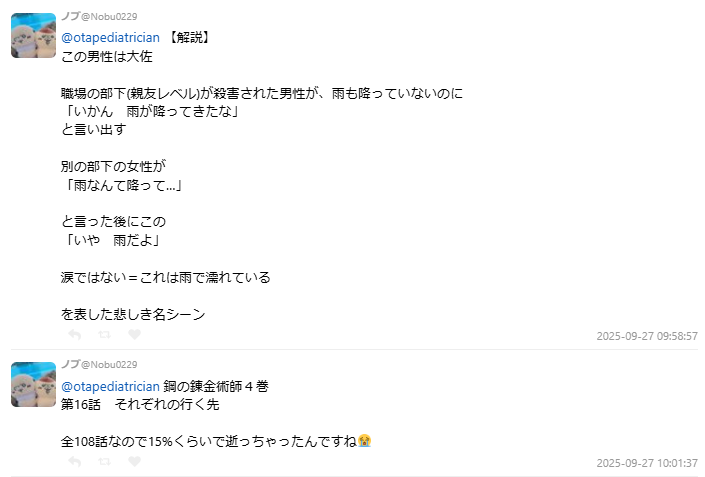Open the avatar on the 鋼の錬金術師 tweet
705x477 pixels.
33,385
